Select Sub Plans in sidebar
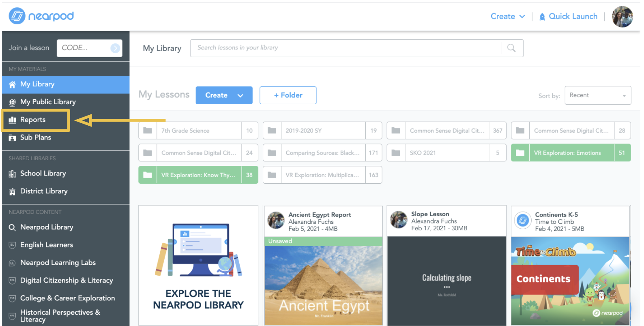The height and width of the screenshot is (326, 644). pos(36,137)
